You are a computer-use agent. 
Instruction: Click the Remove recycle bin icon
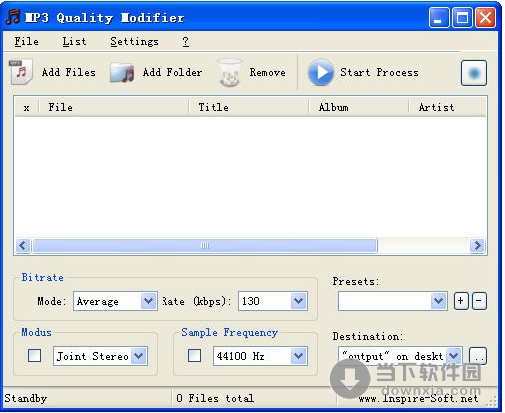229,72
